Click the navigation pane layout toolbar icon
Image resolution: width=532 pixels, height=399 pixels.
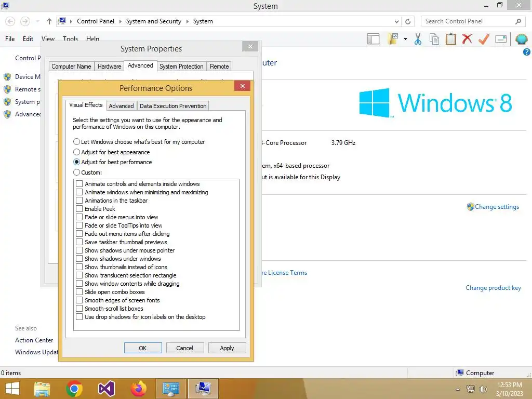click(373, 39)
